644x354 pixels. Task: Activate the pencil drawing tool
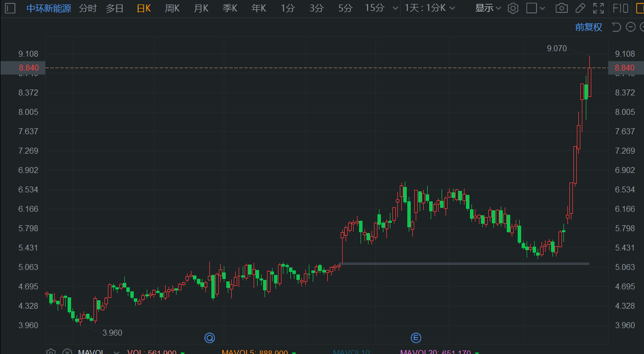tap(580, 8)
